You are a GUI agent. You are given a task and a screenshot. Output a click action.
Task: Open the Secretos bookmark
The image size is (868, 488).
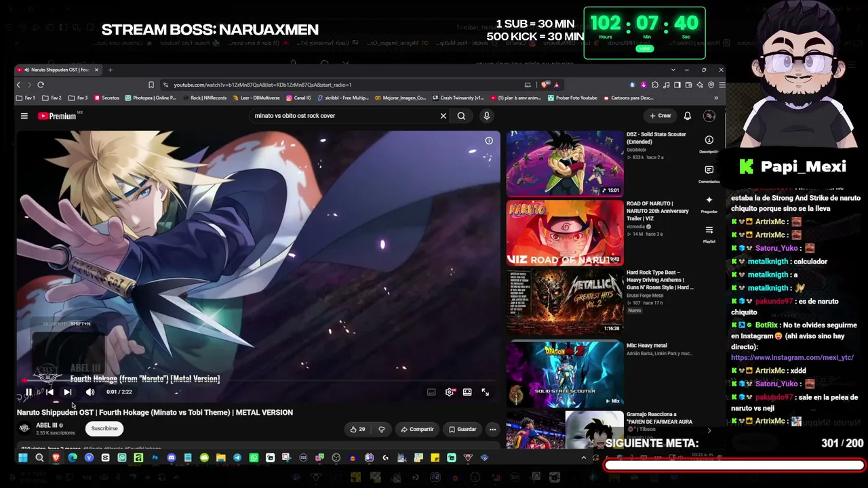107,98
